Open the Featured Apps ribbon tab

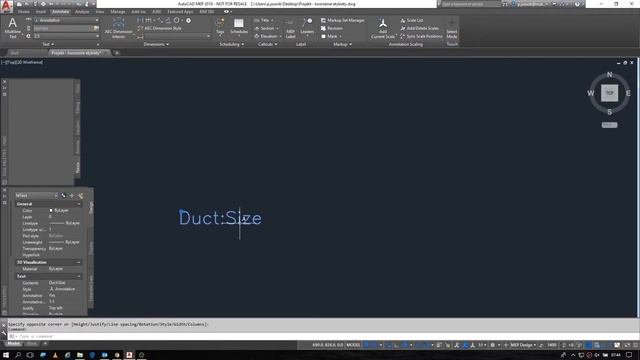coord(180,12)
